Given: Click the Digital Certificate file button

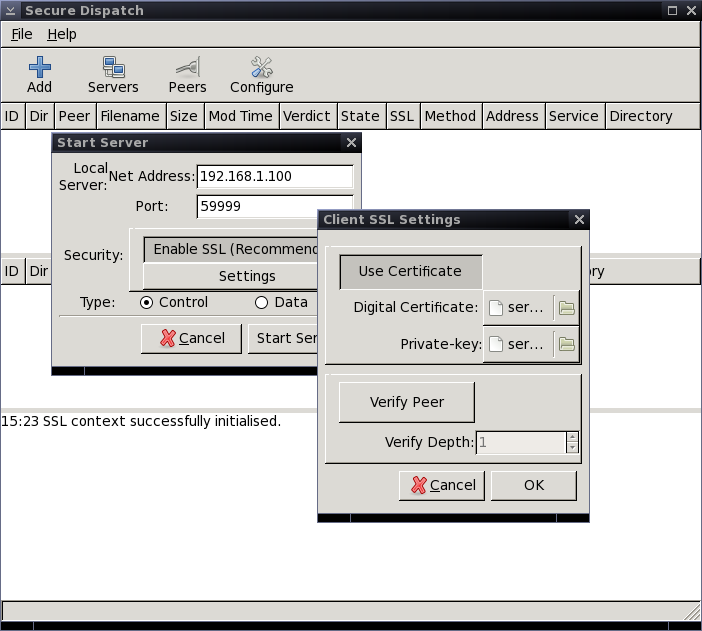Looking at the screenshot, I should pyautogui.click(x=518, y=308).
